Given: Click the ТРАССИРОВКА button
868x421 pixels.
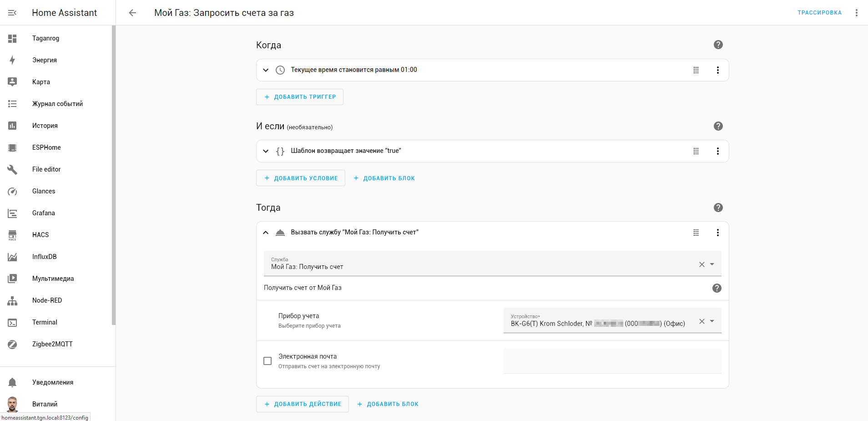Looking at the screenshot, I should [819, 13].
